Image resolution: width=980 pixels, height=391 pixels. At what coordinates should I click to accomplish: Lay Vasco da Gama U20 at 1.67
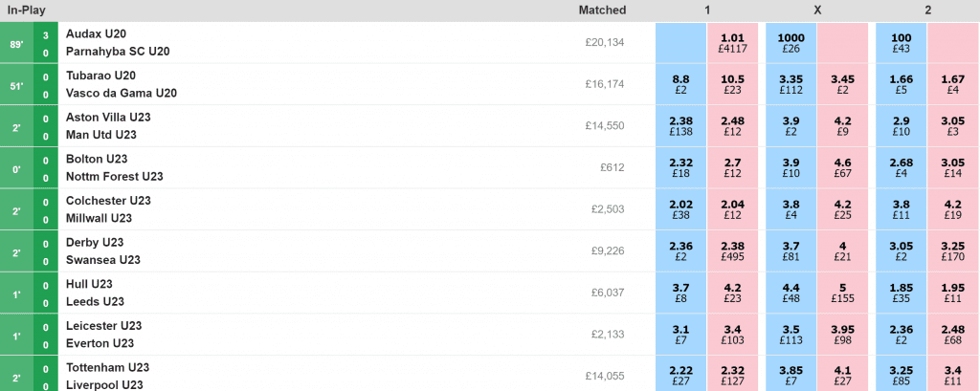[952, 84]
